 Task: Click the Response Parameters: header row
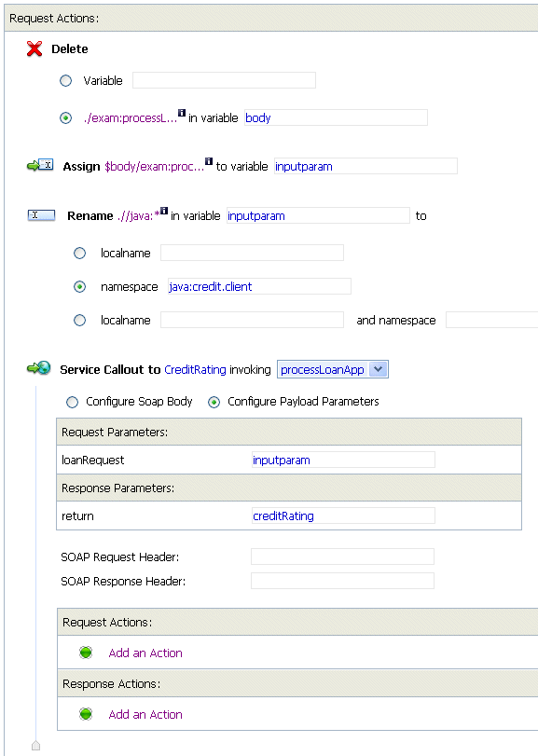pyautogui.click(x=289, y=488)
